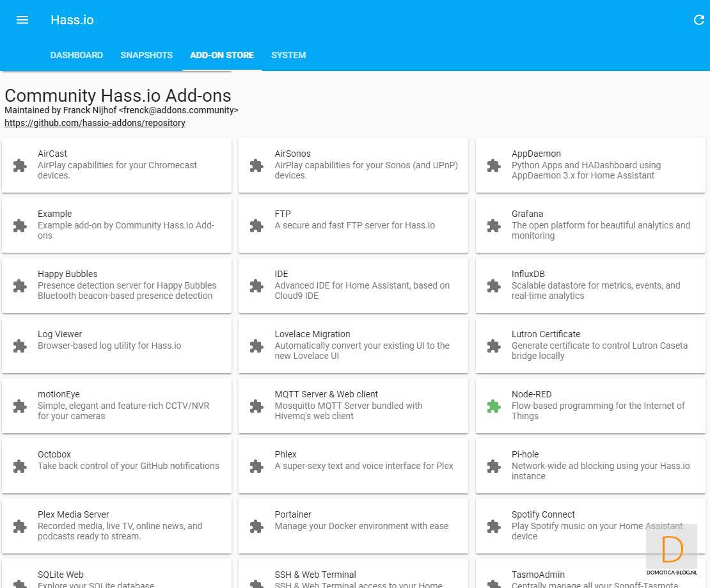The height and width of the screenshot is (588, 710).
Task: Click the Portainer puzzle piece icon
Action: pyautogui.click(x=256, y=527)
